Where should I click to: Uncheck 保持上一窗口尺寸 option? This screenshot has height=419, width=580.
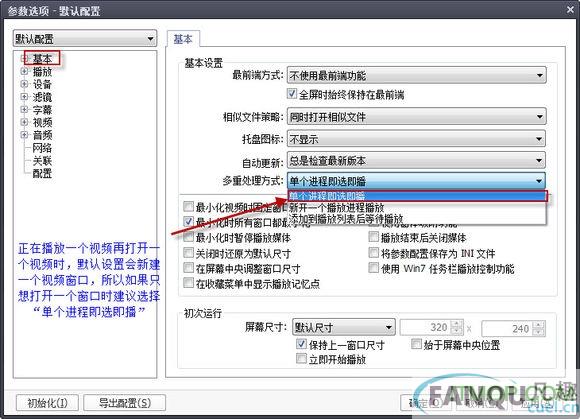[x=301, y=344]
